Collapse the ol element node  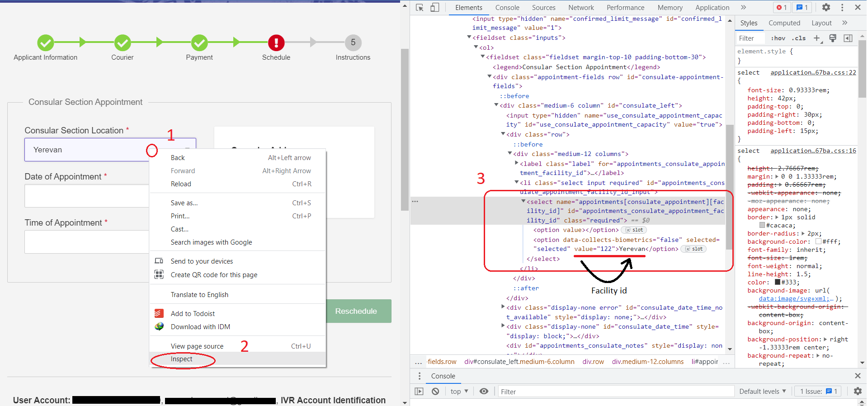click(x=476, y=47)
